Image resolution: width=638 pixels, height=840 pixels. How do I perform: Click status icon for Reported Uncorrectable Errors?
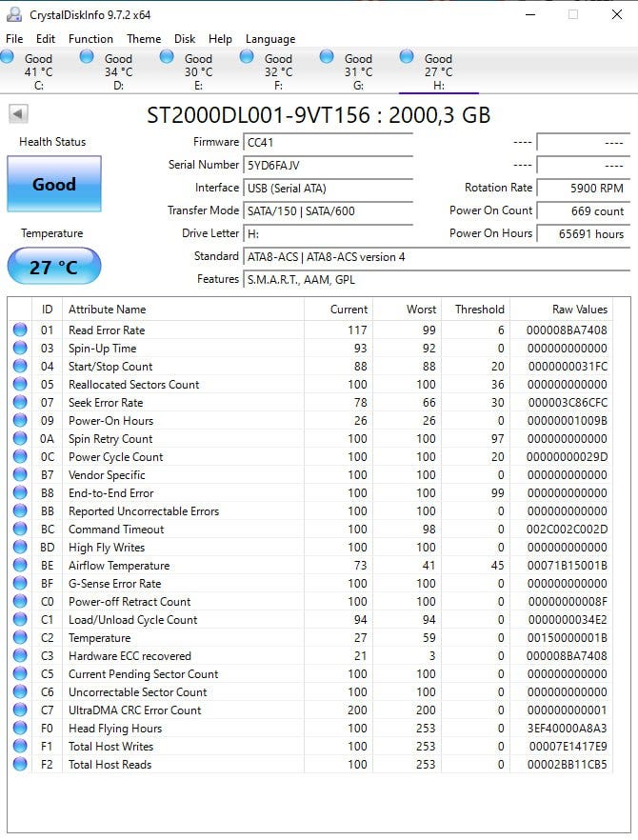(20, 511)
